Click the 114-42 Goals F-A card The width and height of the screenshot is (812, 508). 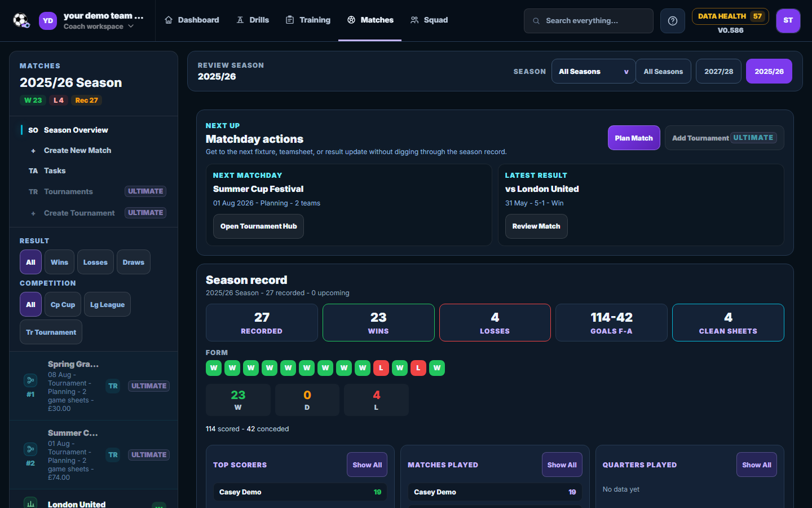(611, 322)
